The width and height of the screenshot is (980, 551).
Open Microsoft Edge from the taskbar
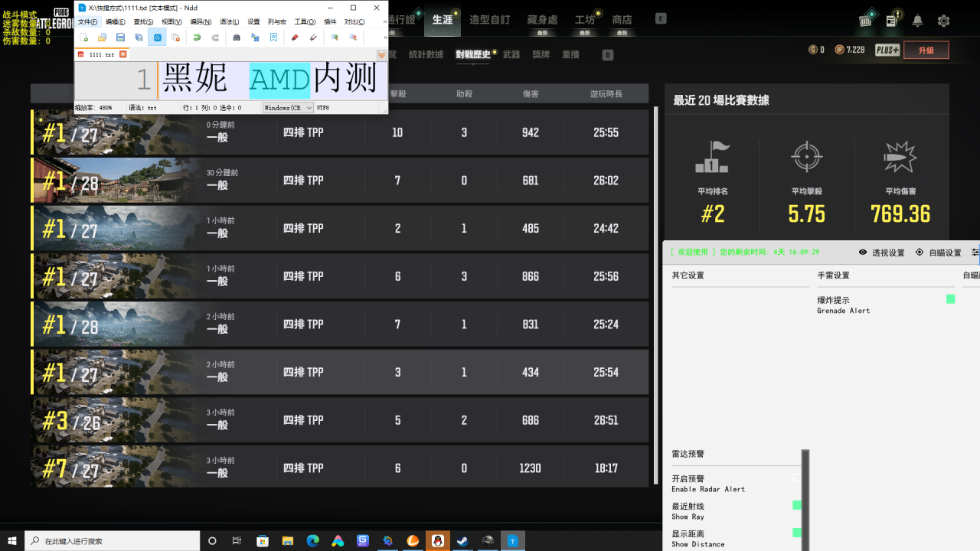pos(312,541)
